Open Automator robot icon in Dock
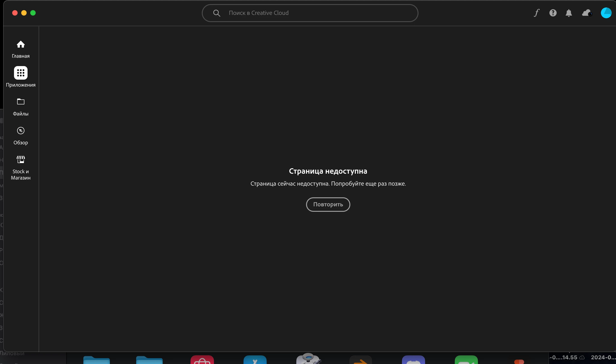 308,359
